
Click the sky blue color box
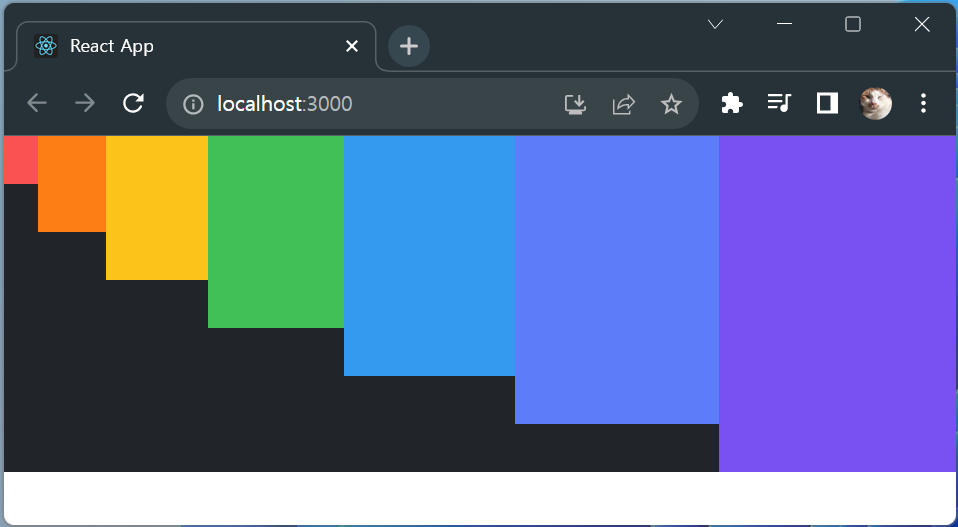coord(430,256)
